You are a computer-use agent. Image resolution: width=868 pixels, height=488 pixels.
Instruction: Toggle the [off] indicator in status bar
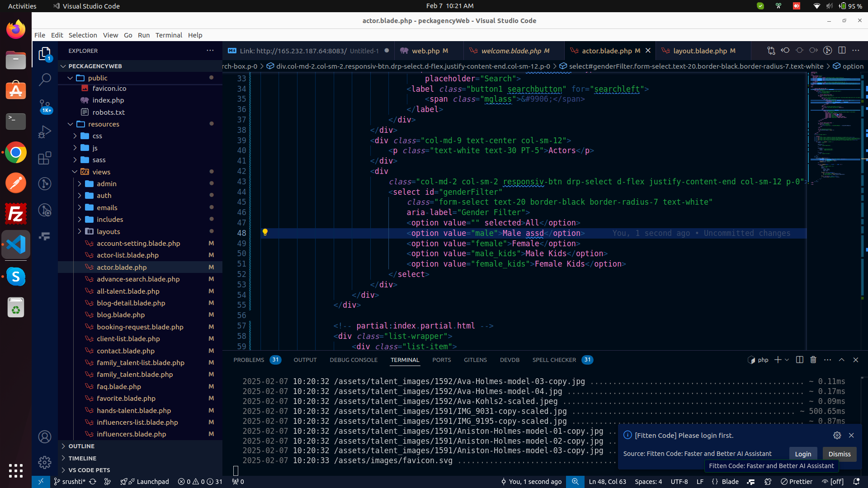coord(833,482)
